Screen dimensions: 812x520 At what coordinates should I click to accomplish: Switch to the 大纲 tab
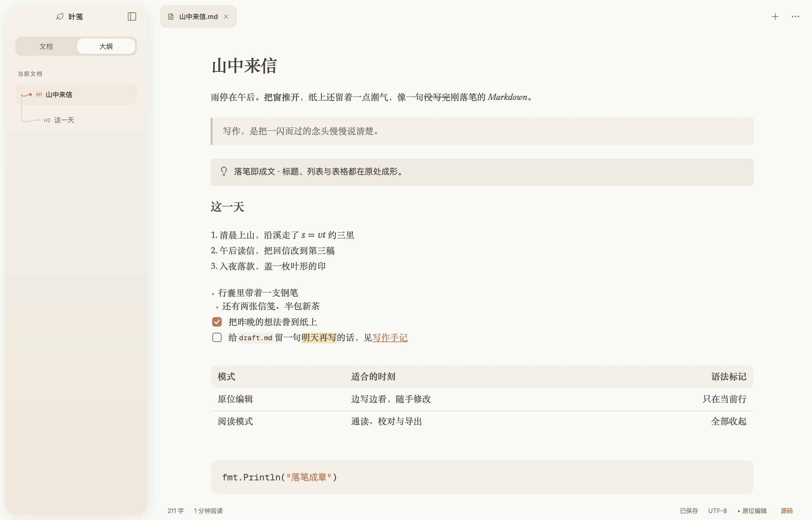pos(106,46)
